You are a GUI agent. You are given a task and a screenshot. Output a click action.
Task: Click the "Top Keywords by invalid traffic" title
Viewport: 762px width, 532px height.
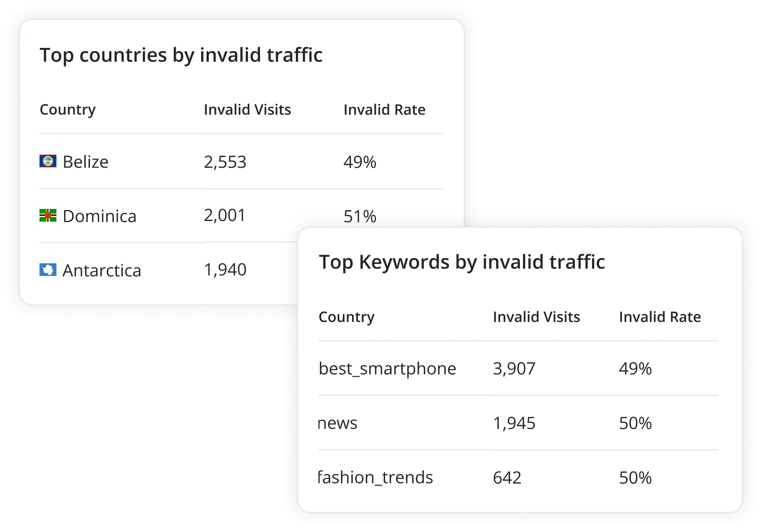[x=462, y=262]
